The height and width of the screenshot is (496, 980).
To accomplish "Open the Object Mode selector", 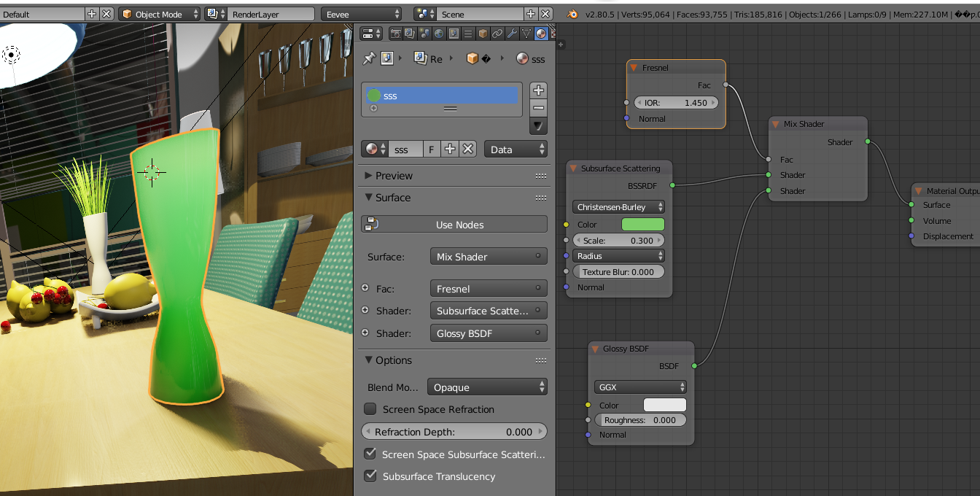I will [159, 14].
